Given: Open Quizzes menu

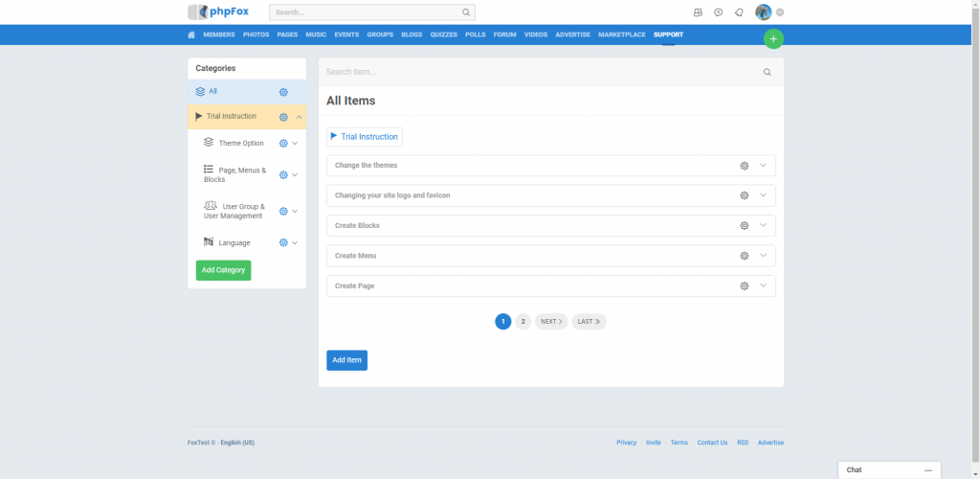Looking at the screenshot, I should (444, 35).
